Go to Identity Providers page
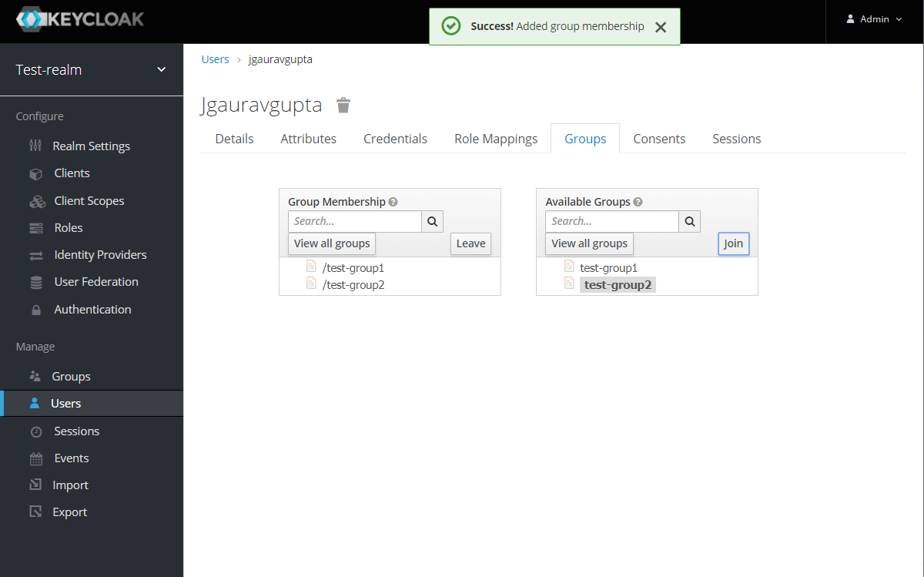The width and height of the screenshot is (924, 577). click(x=100, y=255)
